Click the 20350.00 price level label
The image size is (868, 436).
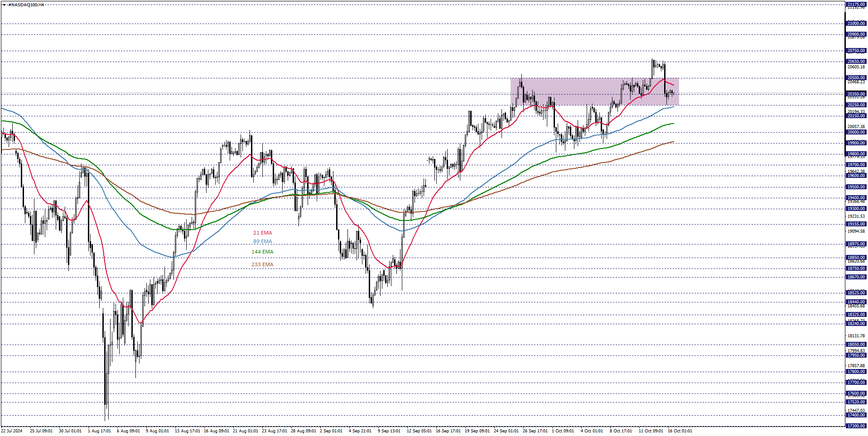click(x=856, y=94)
